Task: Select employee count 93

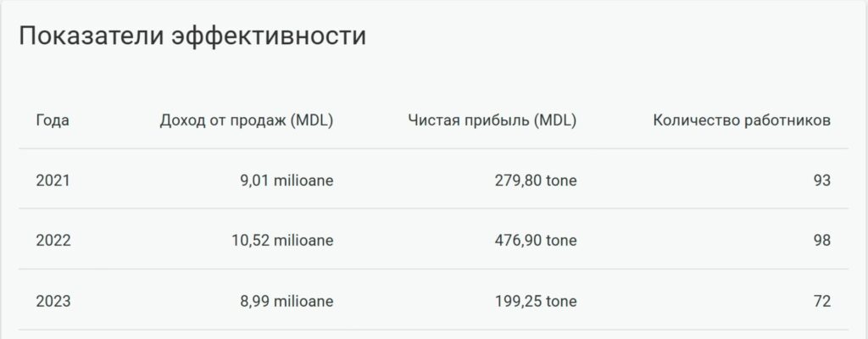Action: pyautogui.click(x=822, y=181)
